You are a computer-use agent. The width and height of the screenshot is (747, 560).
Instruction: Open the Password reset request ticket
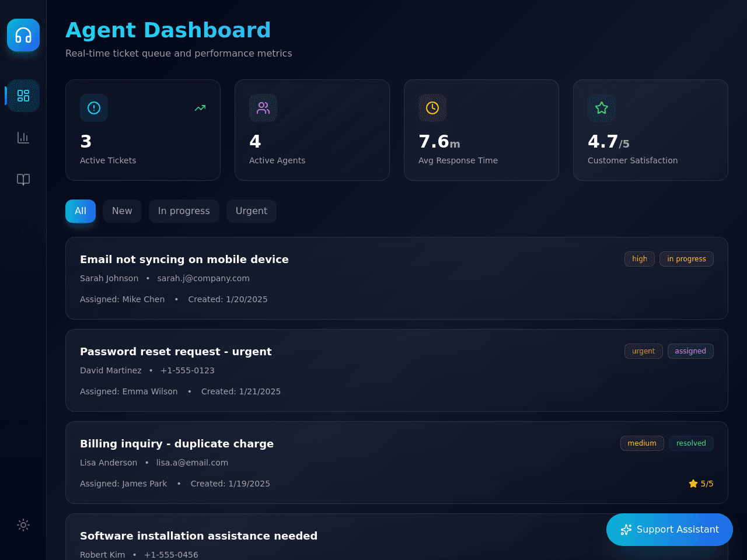397,370
